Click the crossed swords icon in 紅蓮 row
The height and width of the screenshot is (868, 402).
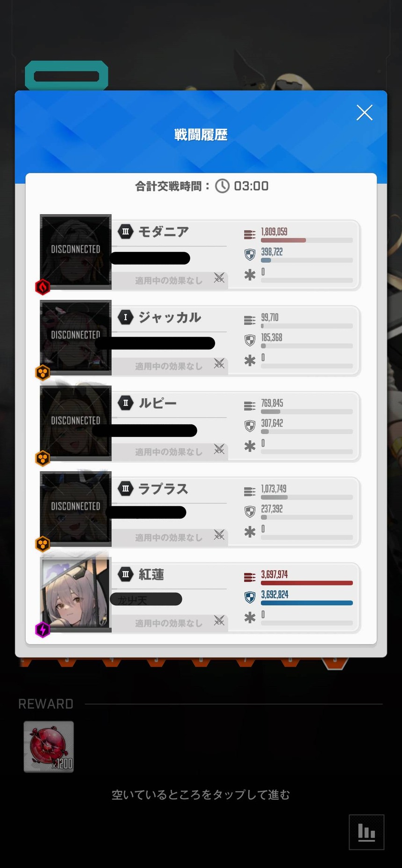[219, 621]
